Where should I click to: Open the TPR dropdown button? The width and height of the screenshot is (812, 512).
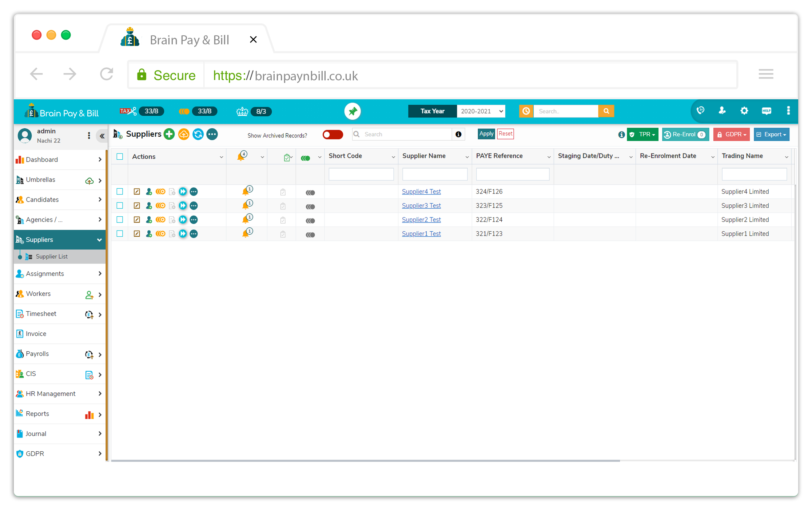[643, 135]
